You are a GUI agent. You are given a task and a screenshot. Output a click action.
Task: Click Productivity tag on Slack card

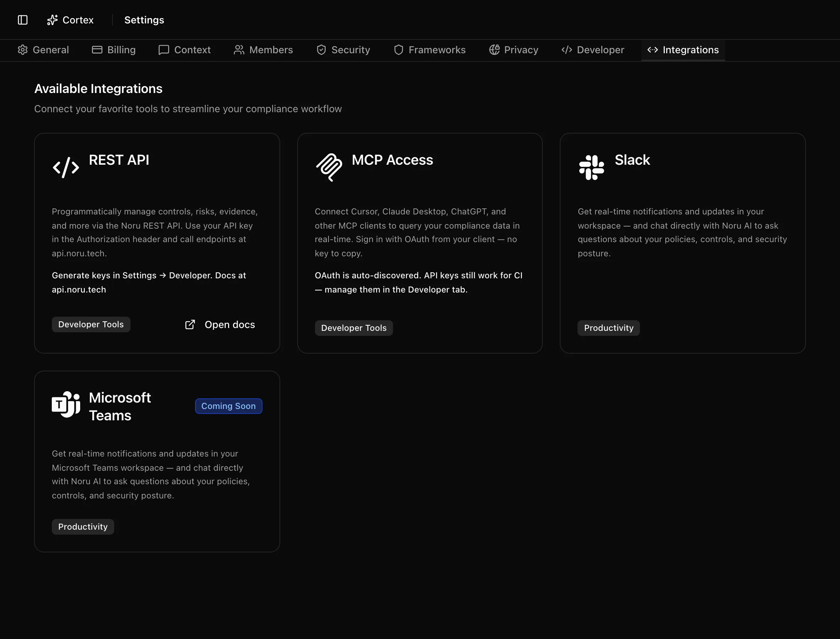click(x=608, y=328)
